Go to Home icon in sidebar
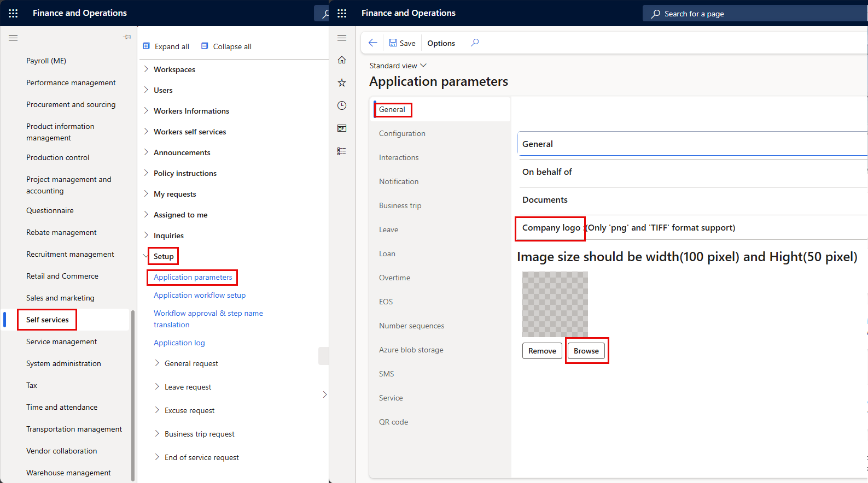Screen dimensions: 868x483 pyautogui.click(x=342, y=60)
